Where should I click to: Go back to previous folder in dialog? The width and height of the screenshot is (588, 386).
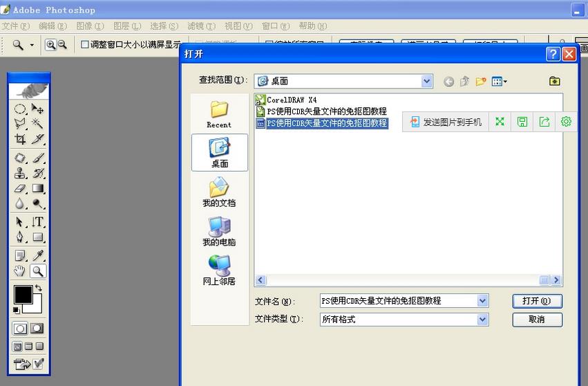[448, 82]
